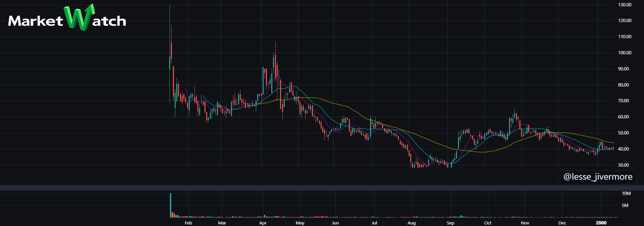This screenshot has width=644, height=226.
Task: Click the 120.00 price axis label
Action: [625, 20]
